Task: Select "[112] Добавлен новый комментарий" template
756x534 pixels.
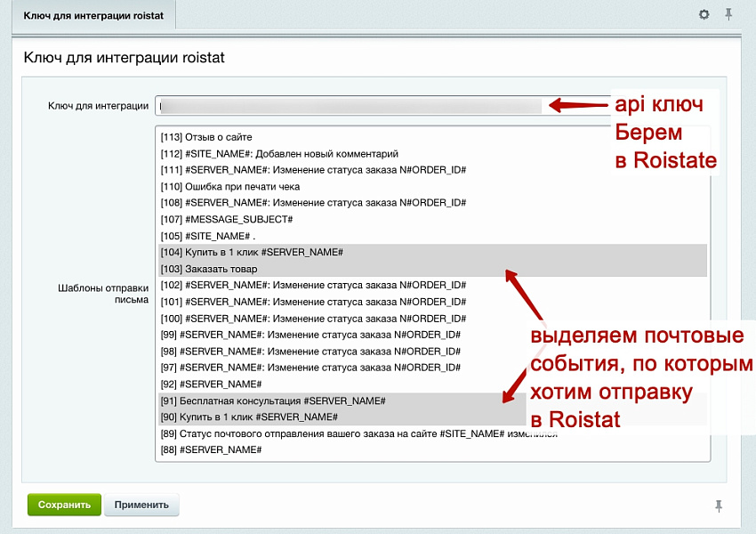Action: point(279,154)
